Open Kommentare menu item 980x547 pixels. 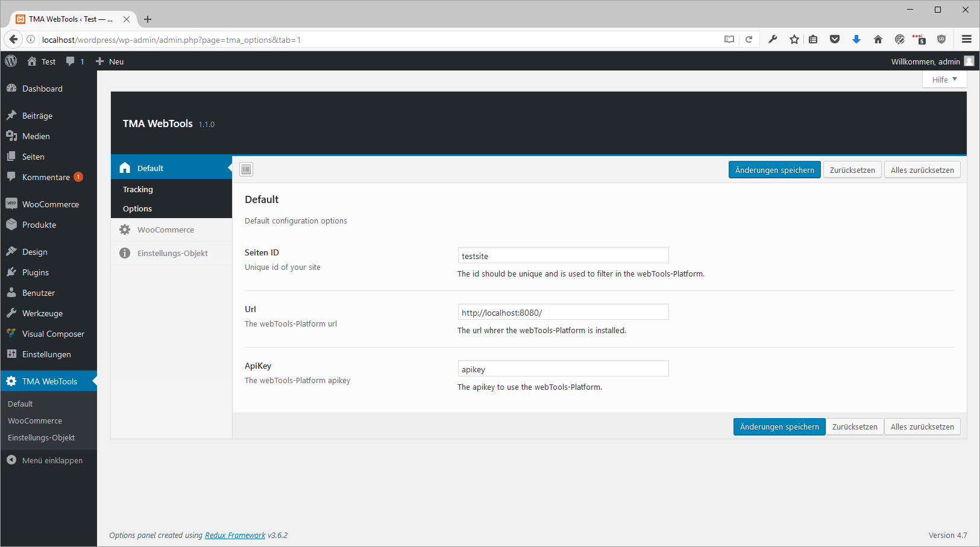tap(48, 177)
